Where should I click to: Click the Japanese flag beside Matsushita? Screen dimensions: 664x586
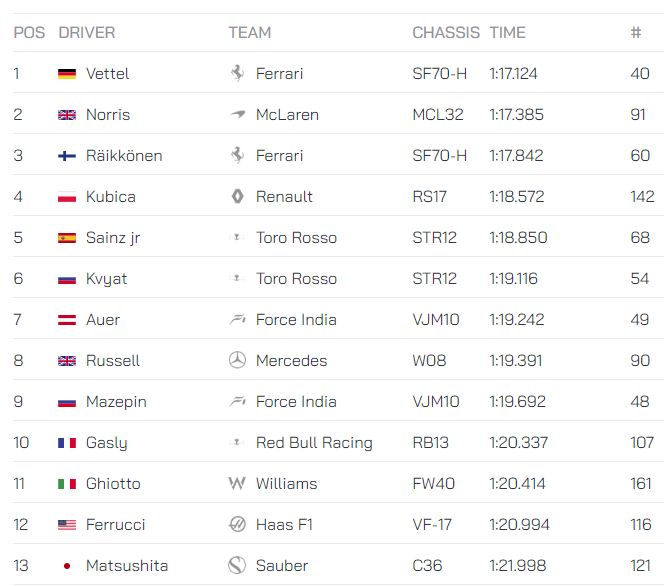67,566
